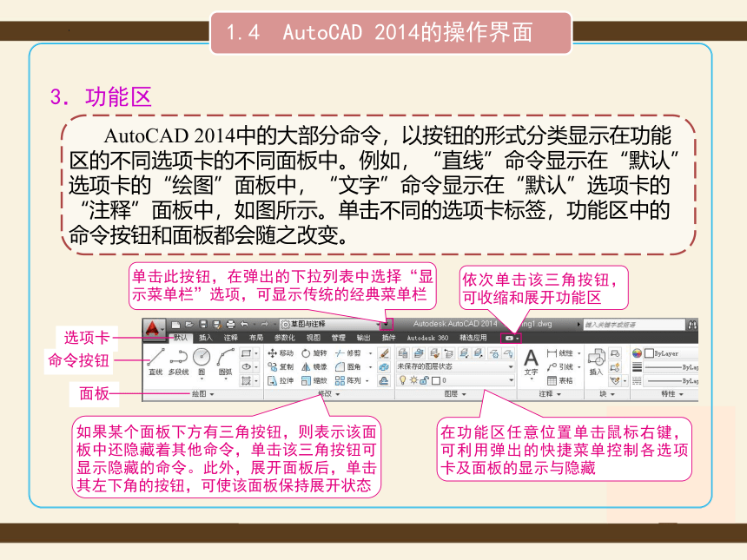
Task: Click the Save As icon in quick access toolbar
Action: [217, 325]
